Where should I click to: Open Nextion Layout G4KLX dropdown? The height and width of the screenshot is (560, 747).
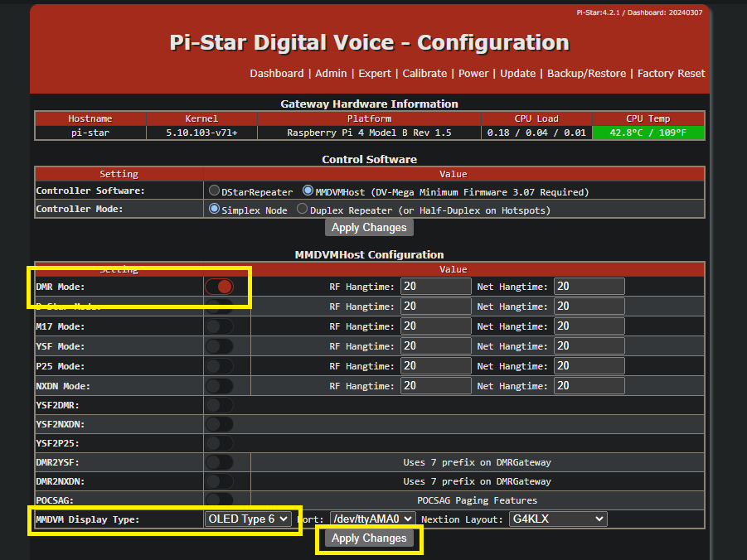pos(558,519)
